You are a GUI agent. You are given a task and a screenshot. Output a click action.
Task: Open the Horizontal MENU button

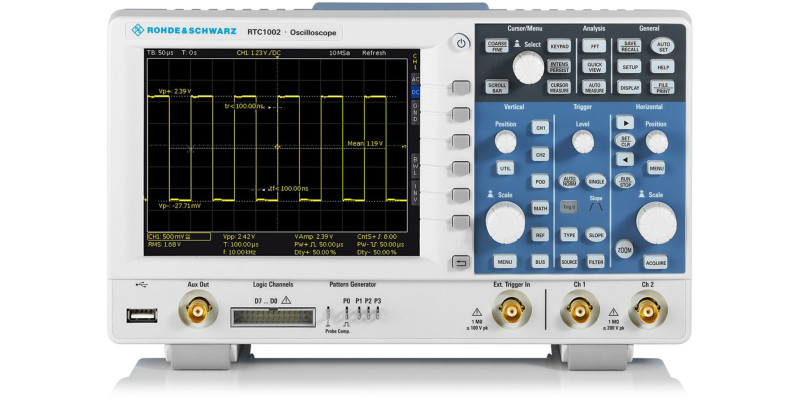click(x=656, y=167)
